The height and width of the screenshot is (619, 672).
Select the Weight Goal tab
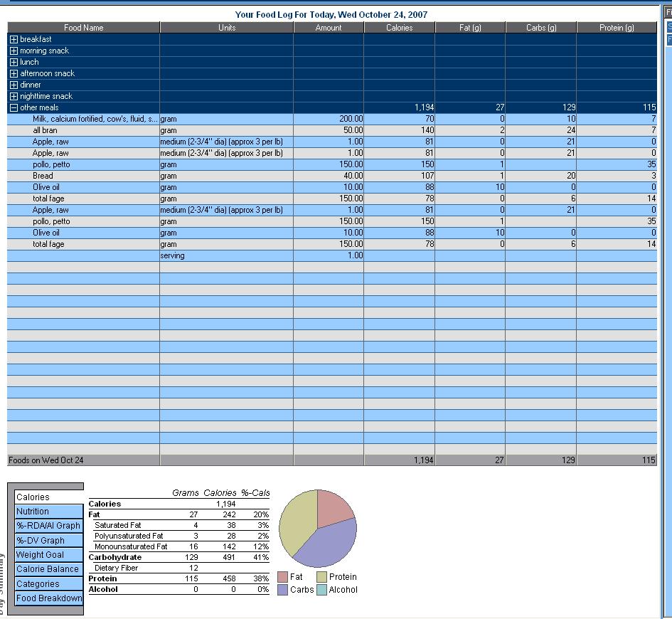click(x=49, y=555)
